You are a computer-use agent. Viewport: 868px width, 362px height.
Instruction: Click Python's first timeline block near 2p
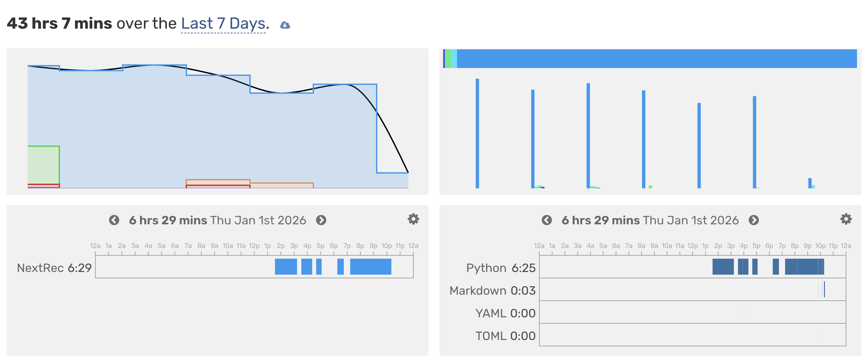pos(723,267)
